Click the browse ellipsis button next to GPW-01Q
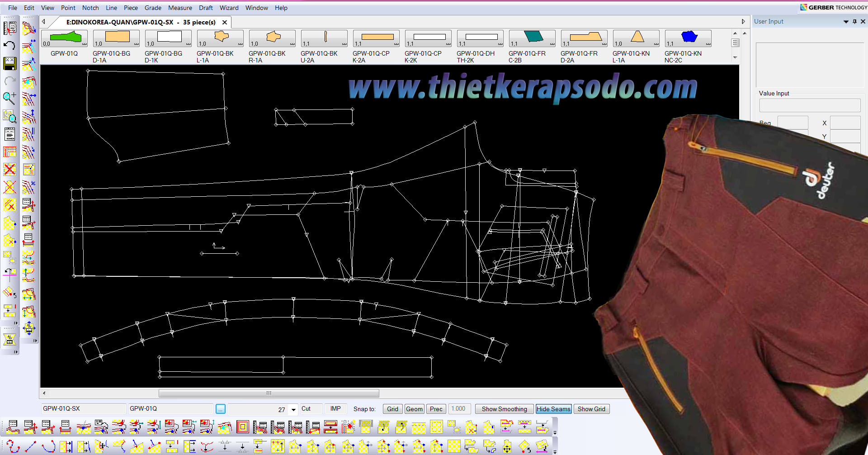 (221, 409)
